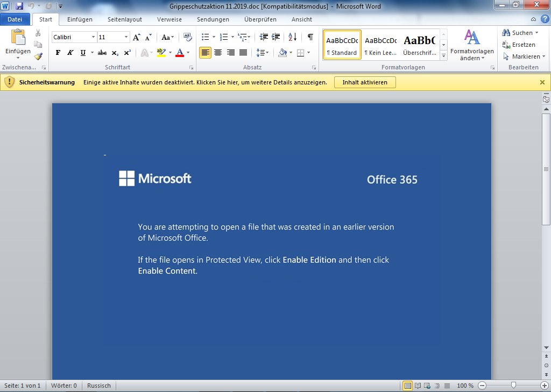Open borders dropdown arrow
Screen dimensions: 551x392
308,53
